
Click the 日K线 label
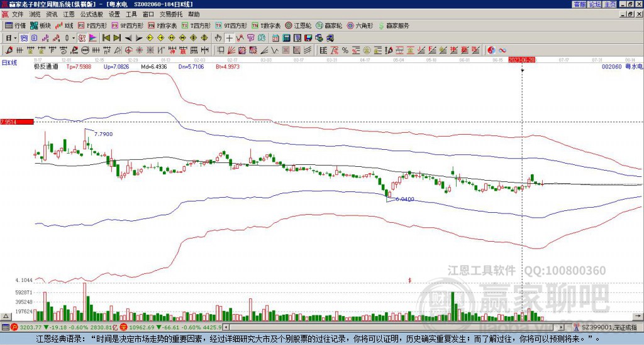tap(9, 62)
